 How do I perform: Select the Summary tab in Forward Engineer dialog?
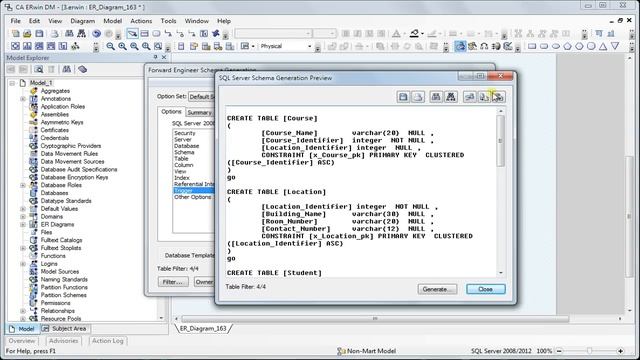click(x=200, y=112)
